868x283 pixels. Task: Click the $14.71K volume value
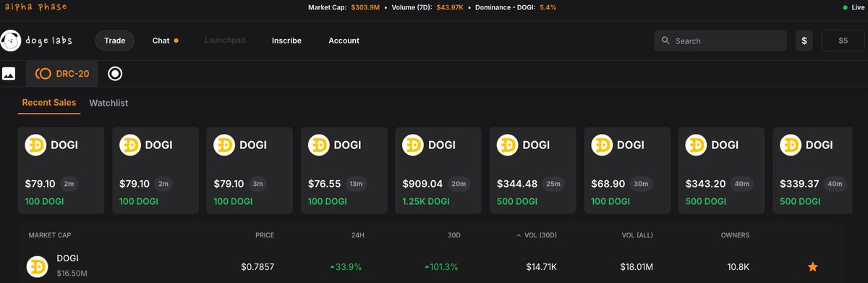tap(541, 267)
